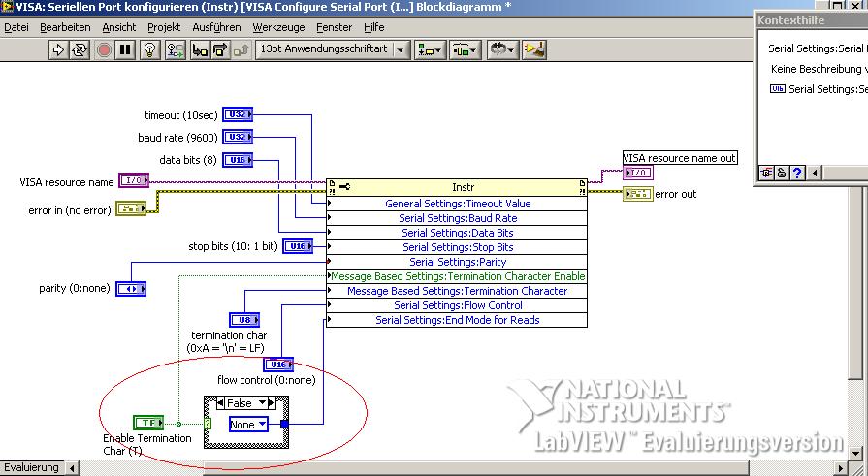Open the Fenster menu
The width and height of the screenshot is (868, 476).
coord(334,27)
